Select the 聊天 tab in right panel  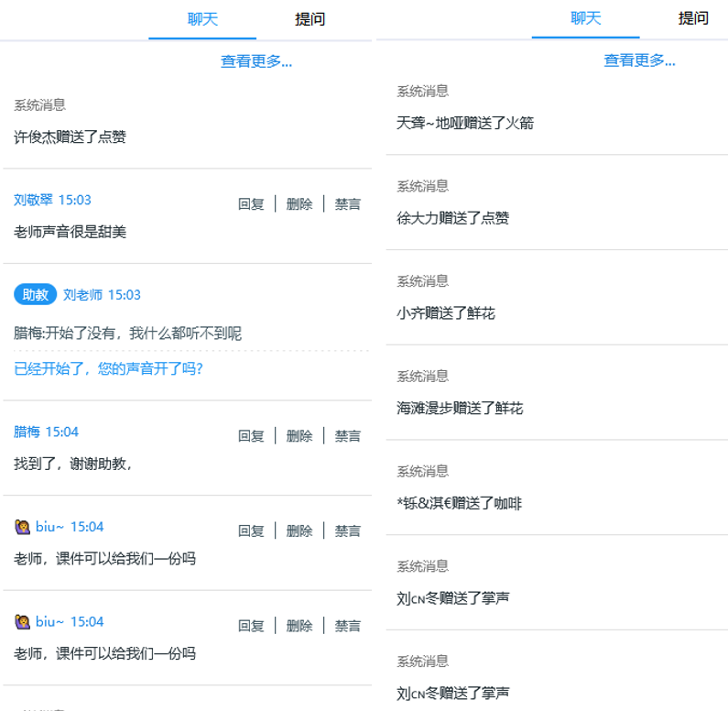coord(585,18)
